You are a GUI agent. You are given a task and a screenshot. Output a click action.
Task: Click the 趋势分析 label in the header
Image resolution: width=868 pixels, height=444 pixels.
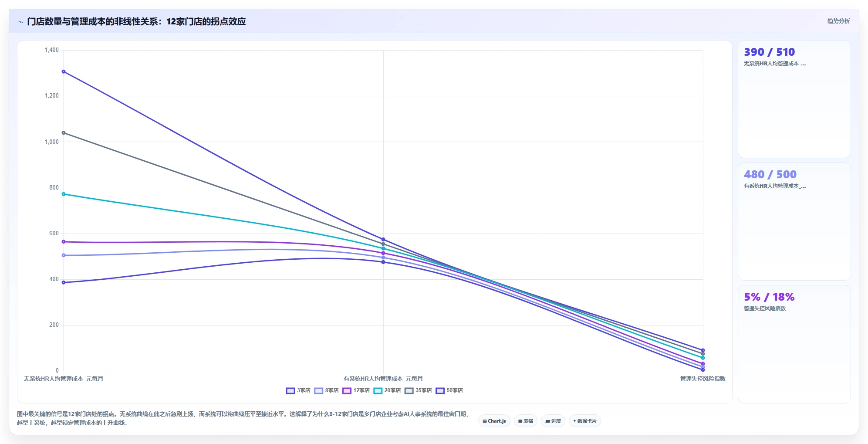coord(838,21)
